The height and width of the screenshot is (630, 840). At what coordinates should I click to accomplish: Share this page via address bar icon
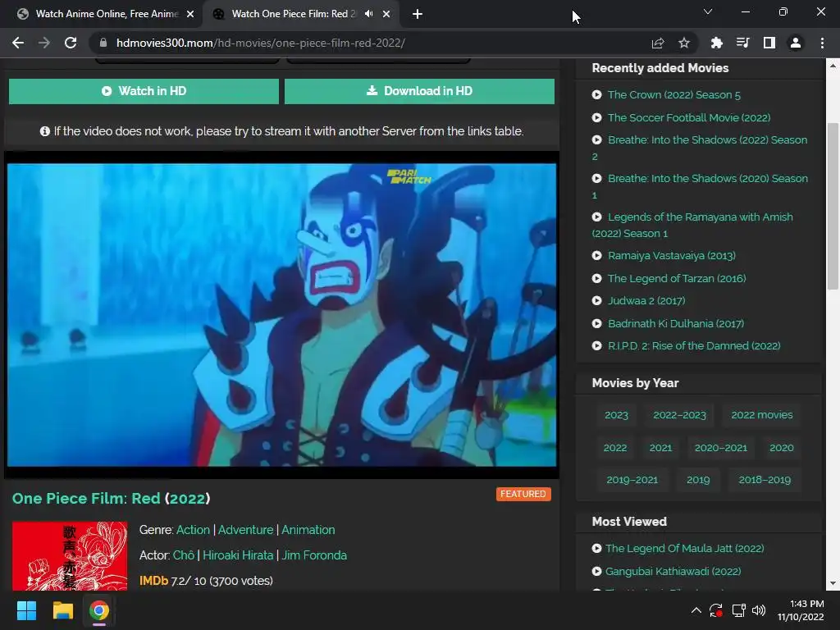coord(658,43)
